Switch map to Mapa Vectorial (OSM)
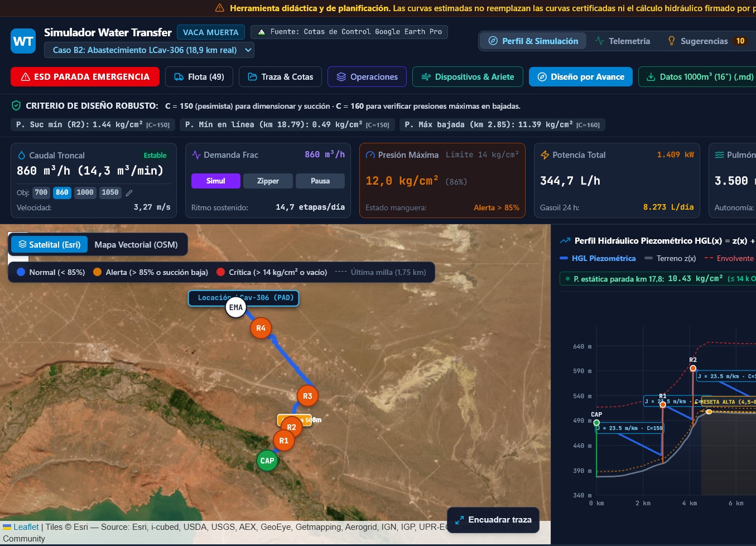 136,244
